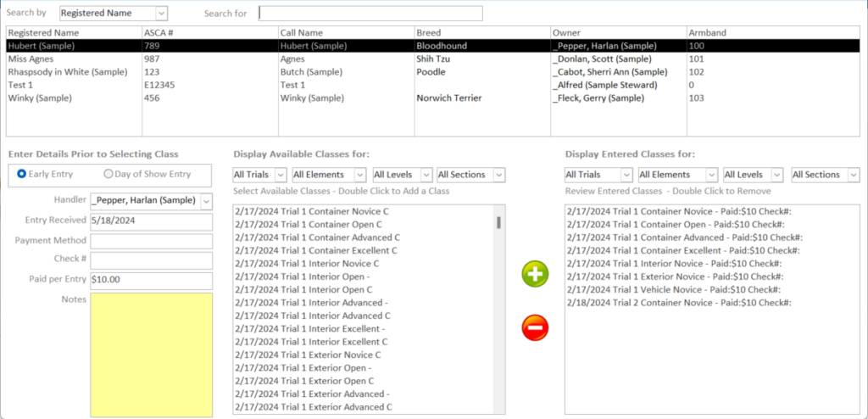Image resolution: width=868 pixels, height=419 pixels.
Task: Open All Elements dropdown for entered classes
Action: [713, 175]
